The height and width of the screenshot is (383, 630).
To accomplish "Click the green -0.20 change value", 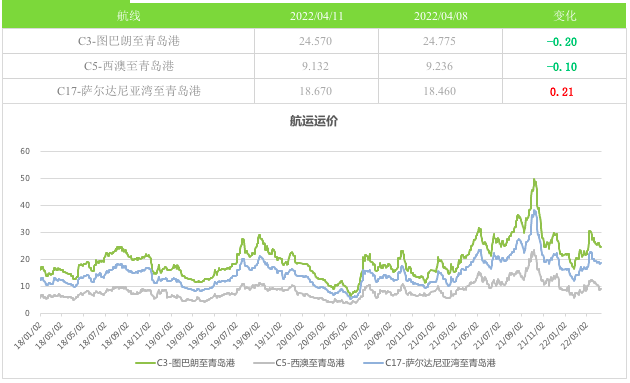I will (562, 42).
